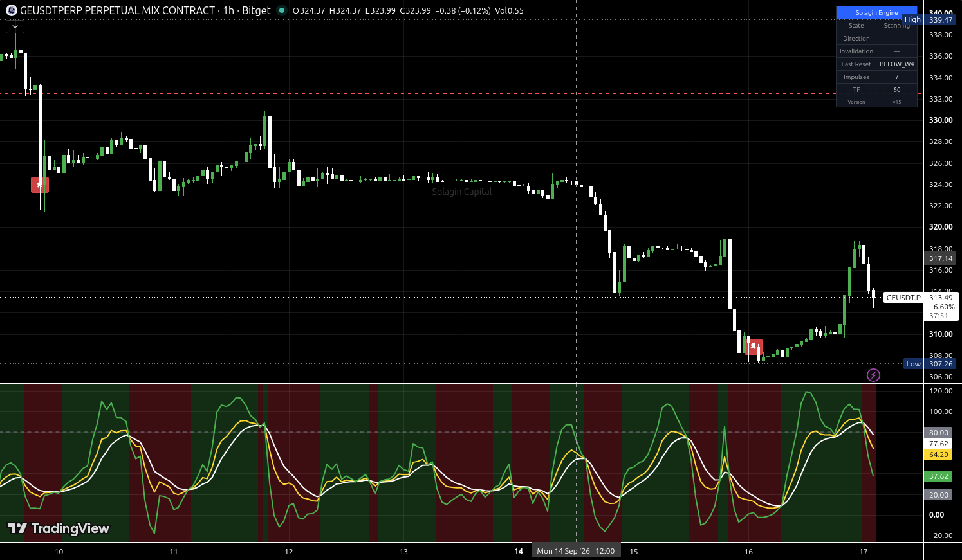Open the TradingView logo link
The width and height of the screenshot is (962, 560).
pyautogui.click(x=59, y=528)
